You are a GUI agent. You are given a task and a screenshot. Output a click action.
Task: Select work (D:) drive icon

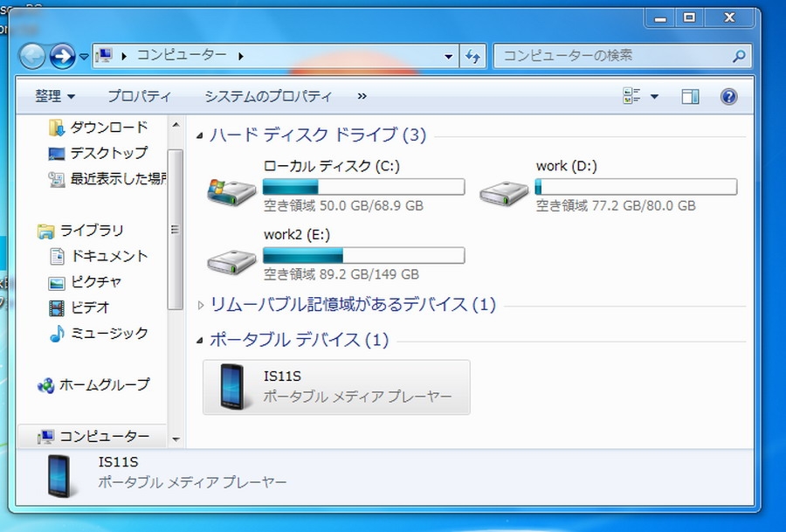pyautogui.click(x=503, y=192)
